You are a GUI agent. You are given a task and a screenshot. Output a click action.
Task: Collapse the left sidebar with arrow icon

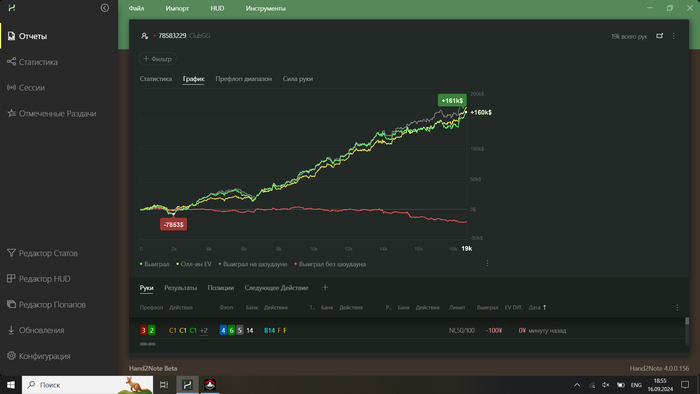[x=104, y=8]
